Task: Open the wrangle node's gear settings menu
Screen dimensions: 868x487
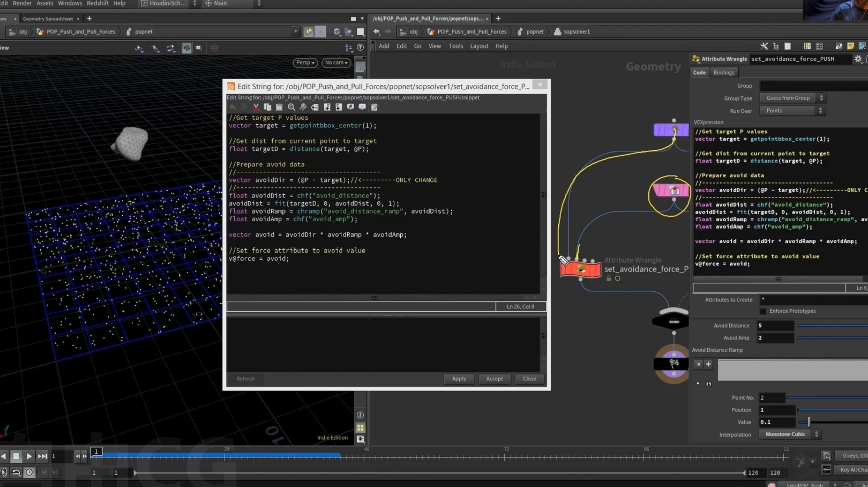Action: (858, 59)
